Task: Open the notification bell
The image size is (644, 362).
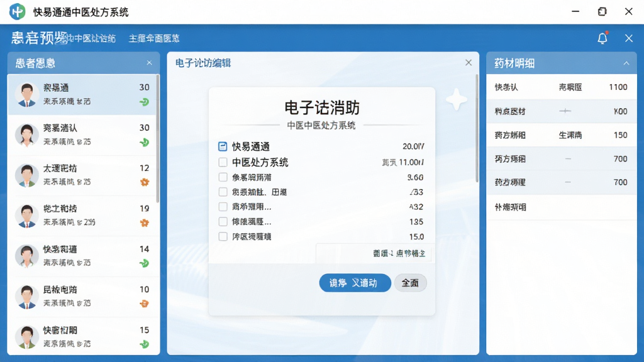Action: [x=602, y=38]
